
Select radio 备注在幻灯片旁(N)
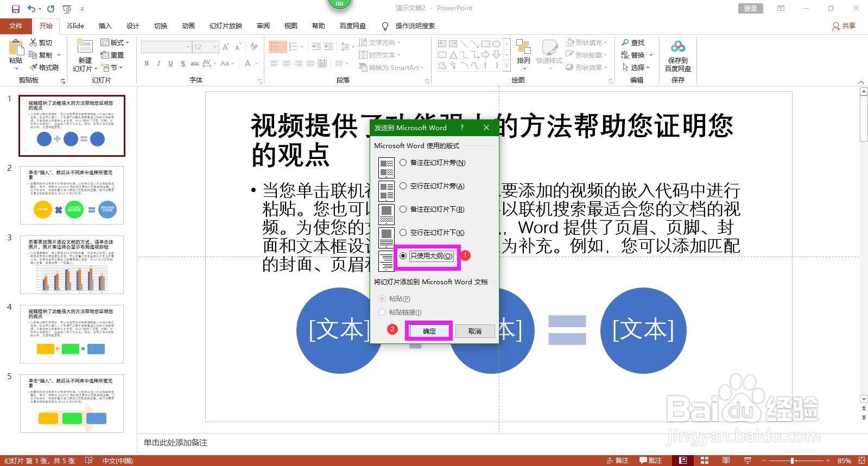tap(403, 162)
